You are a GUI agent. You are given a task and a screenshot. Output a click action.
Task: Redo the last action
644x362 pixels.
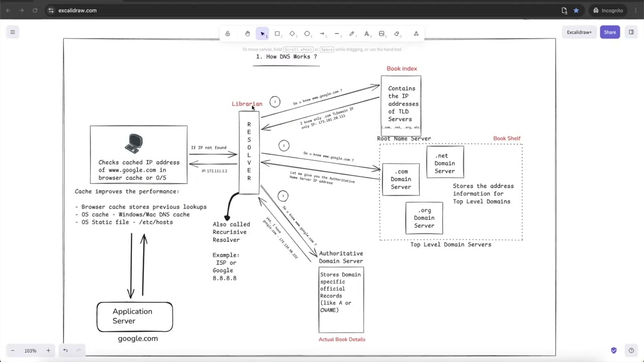[78, 350]
